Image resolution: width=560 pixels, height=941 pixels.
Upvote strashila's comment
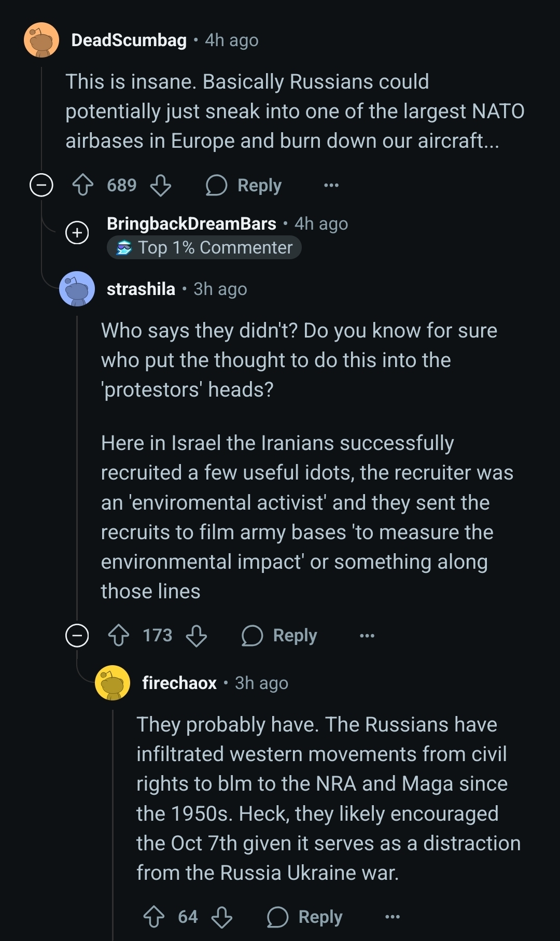click(x=119, y=635)
